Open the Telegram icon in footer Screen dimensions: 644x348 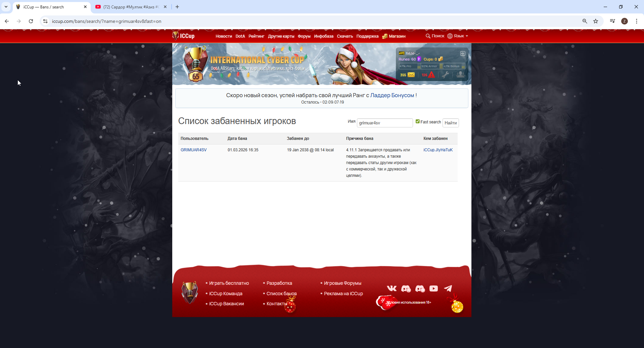(448, 288)
